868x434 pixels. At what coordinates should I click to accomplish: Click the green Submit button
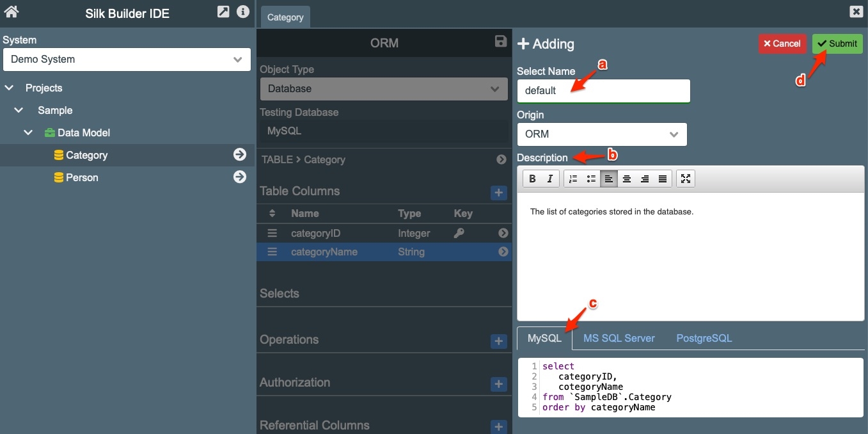[837, 44]
